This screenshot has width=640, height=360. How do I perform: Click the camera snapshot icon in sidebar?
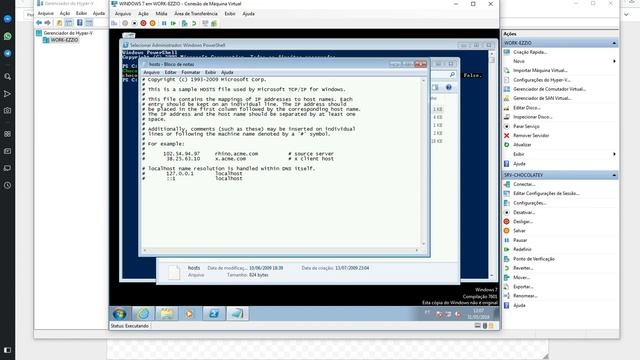[7, 110]
